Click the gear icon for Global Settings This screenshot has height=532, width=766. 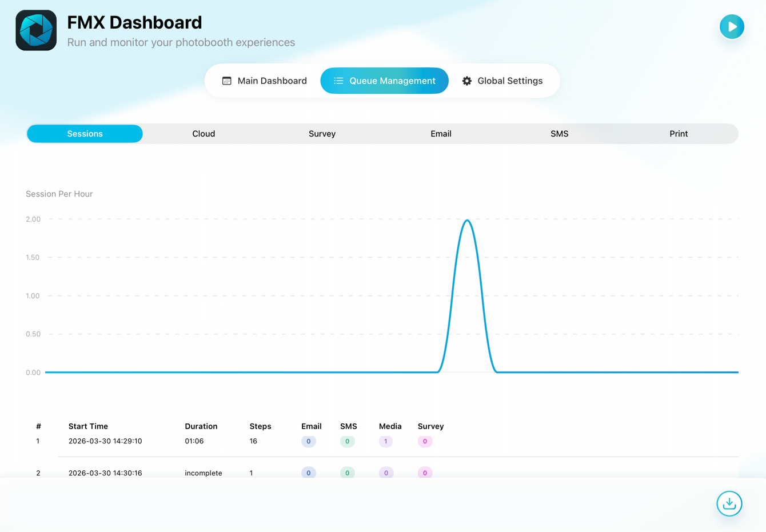pyautogui.click(x=467, y=81)
